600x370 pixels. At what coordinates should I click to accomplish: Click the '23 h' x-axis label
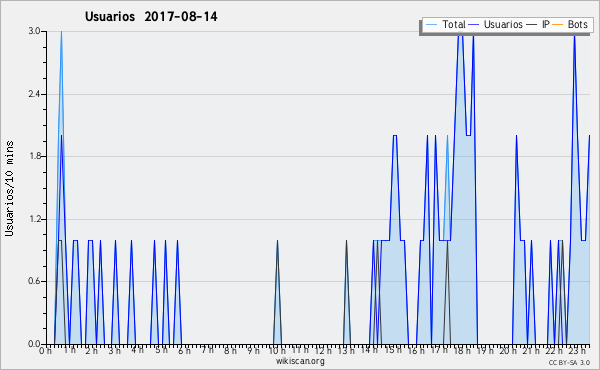577,351
